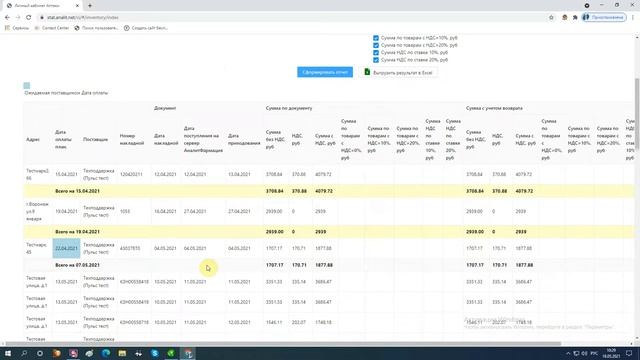Click the Сумма по документу group header
Screen dimensions: 640x360
point(289,108)
